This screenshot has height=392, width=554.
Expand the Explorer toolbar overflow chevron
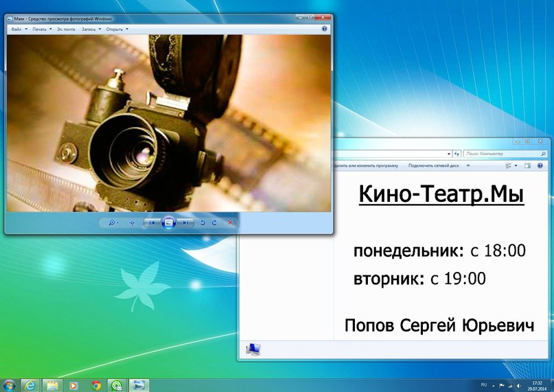click(x=468, y=165)
